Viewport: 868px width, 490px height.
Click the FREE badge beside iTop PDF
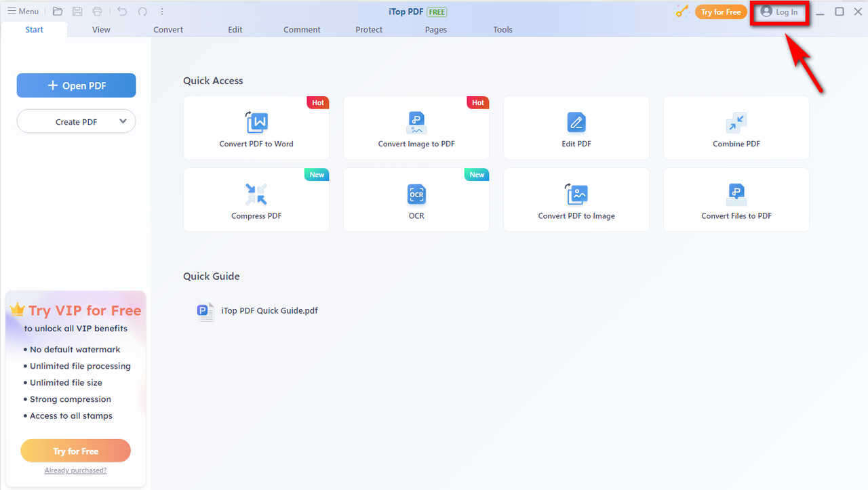pyautogui.click(x=437, y=12)
